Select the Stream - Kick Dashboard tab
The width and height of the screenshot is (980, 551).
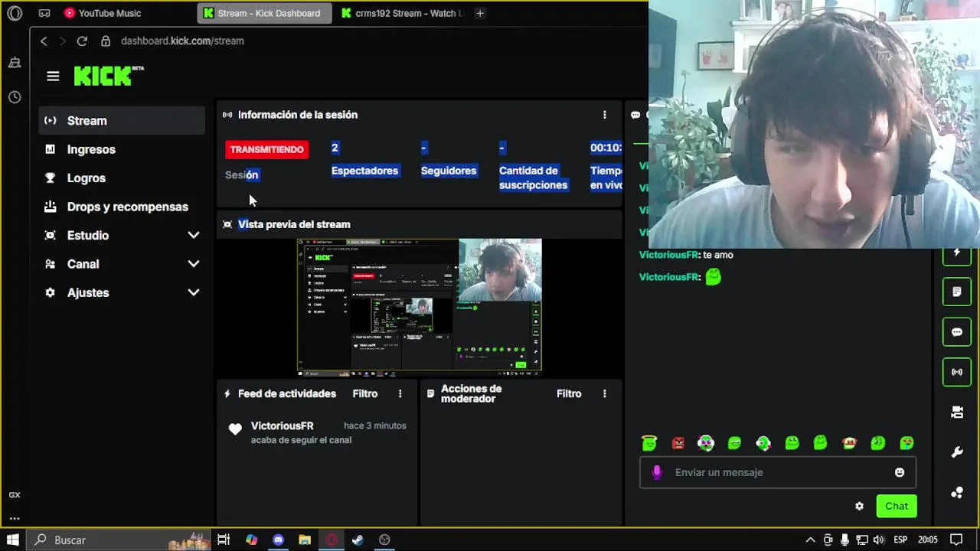click(265, 13)
